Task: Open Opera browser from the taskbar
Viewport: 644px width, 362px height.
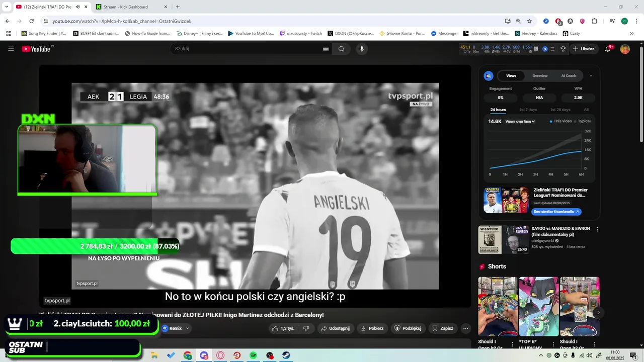Action: point(220,355)
